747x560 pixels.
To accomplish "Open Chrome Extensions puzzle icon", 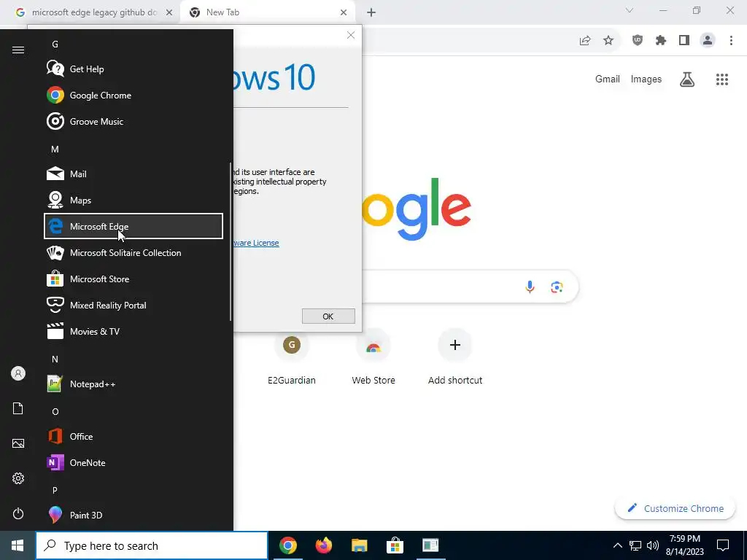I will point(661,41).
